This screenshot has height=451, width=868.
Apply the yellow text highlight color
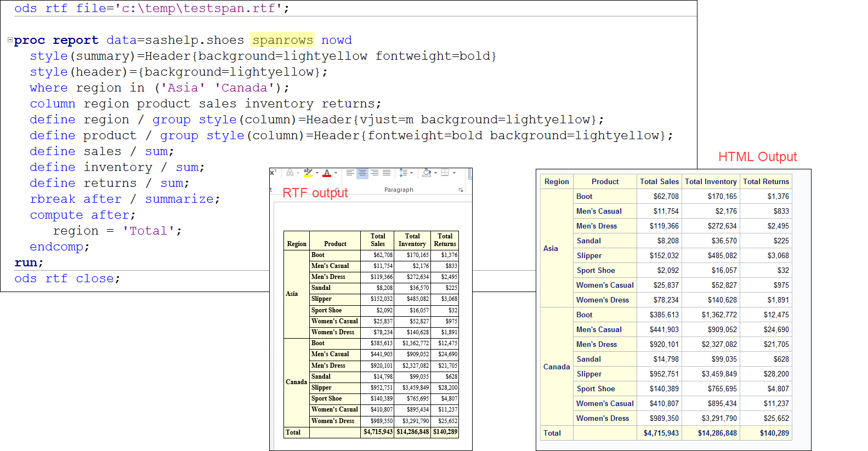308,173
